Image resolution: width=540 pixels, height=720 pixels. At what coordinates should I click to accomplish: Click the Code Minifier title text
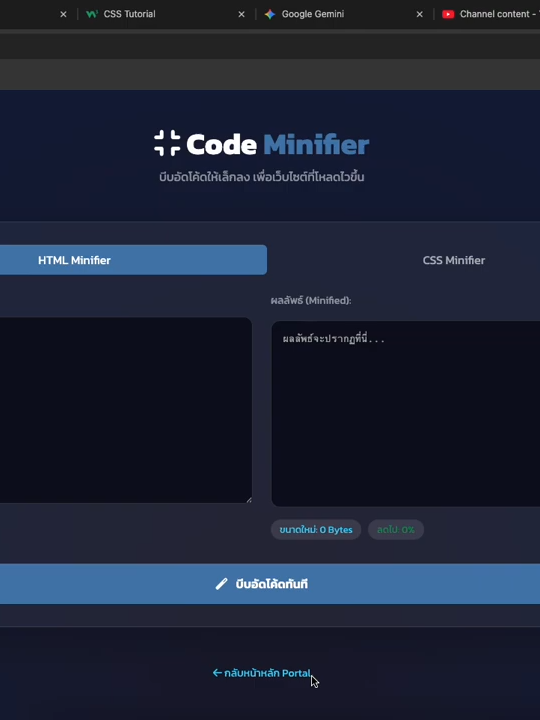(x=278, y=145)
